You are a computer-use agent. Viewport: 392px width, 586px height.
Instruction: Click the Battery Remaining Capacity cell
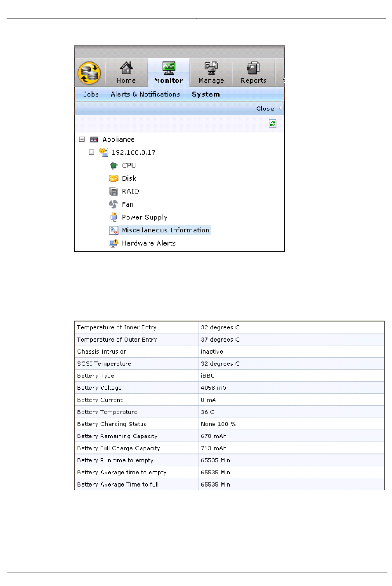click(x=136, y=436)
